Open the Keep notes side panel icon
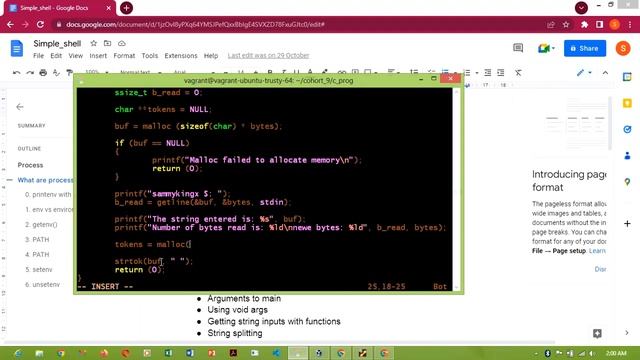Image resolution: width=640 pixels, height=360 pixels. 627,103
